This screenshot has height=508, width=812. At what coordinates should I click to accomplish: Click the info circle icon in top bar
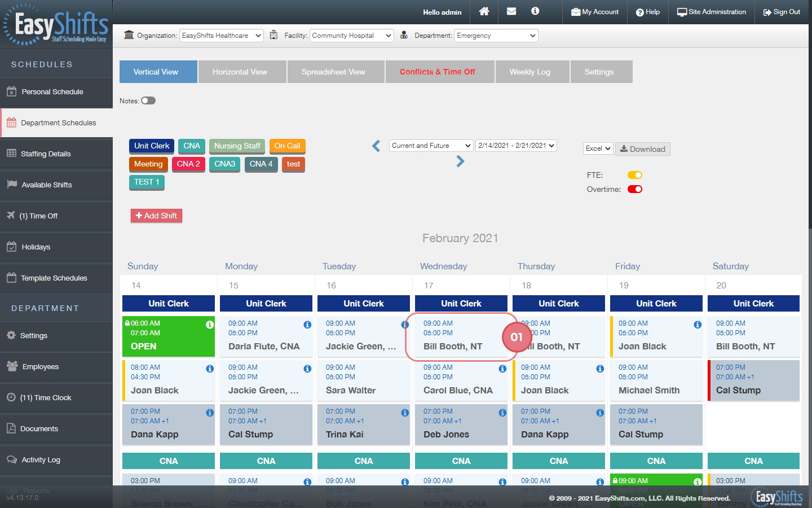(535, 11)
